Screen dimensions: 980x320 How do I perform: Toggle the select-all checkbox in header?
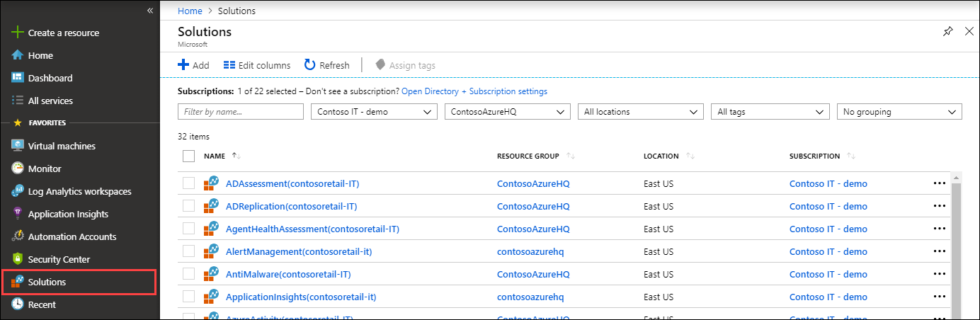tap(188, 156)
